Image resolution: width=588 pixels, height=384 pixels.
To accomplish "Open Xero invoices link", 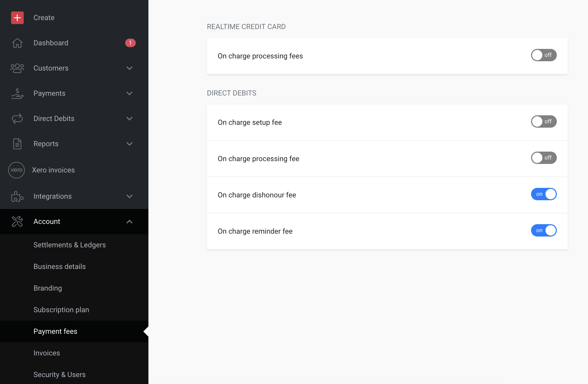I will coord(53,170).
